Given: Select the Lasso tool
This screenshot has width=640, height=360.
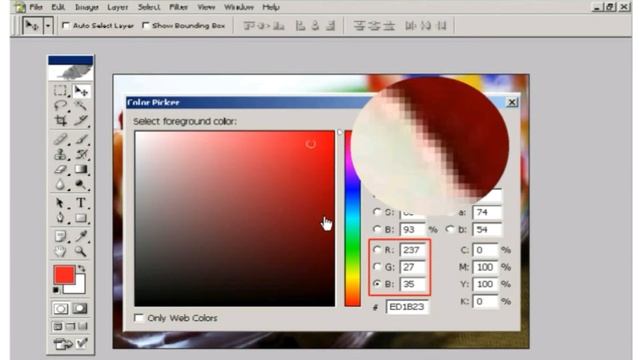Looking at the screenshot, I should tap(60, 105).
